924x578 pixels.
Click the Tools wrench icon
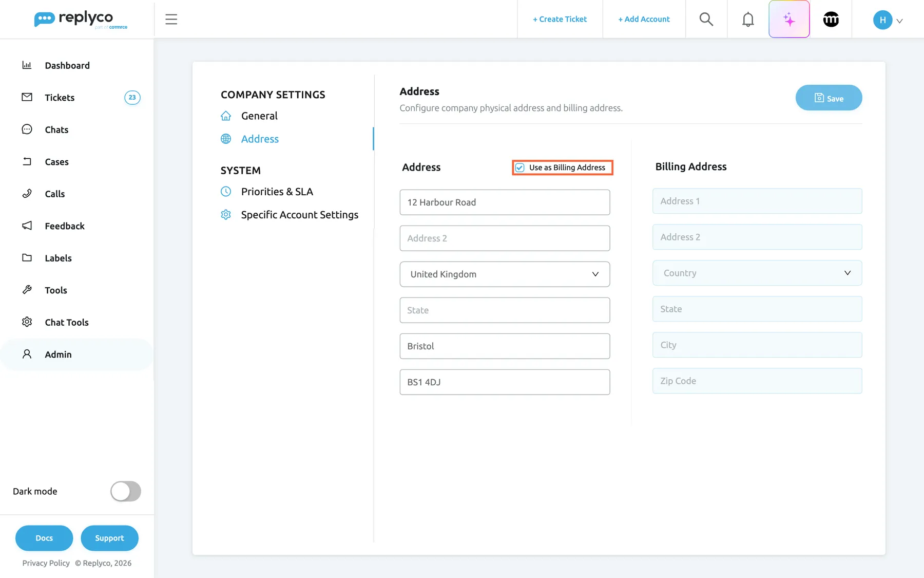27,290
